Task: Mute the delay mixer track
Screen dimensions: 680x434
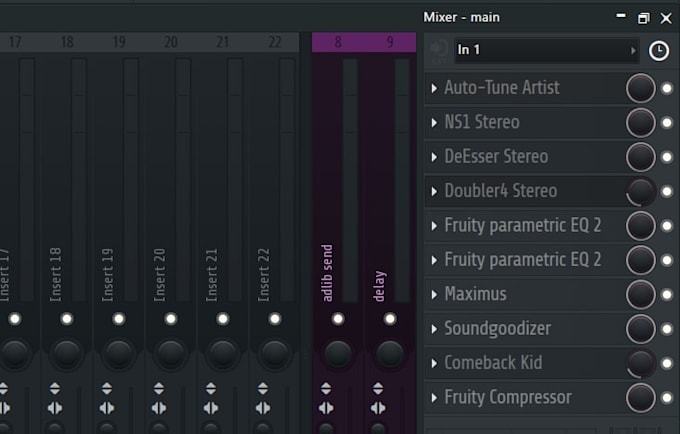Action: tap(390, 319)
